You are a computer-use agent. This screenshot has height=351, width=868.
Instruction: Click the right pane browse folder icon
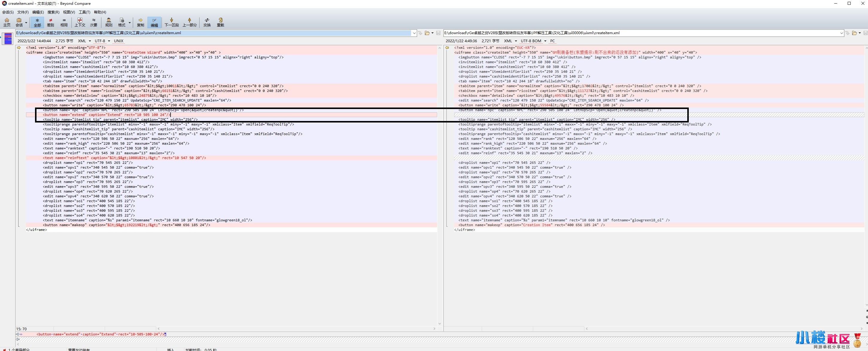(854, 33)
